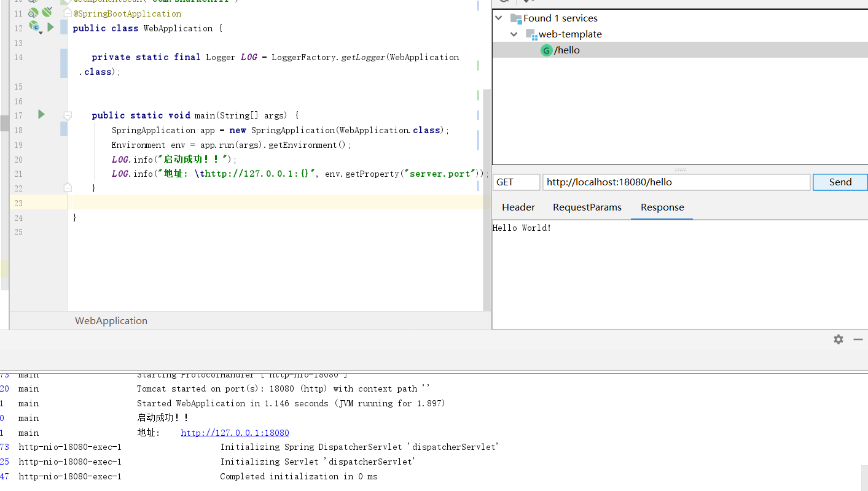Click the green GET icon beside /hello
Screen dimensions: 868x491
(x=546, y=50)
